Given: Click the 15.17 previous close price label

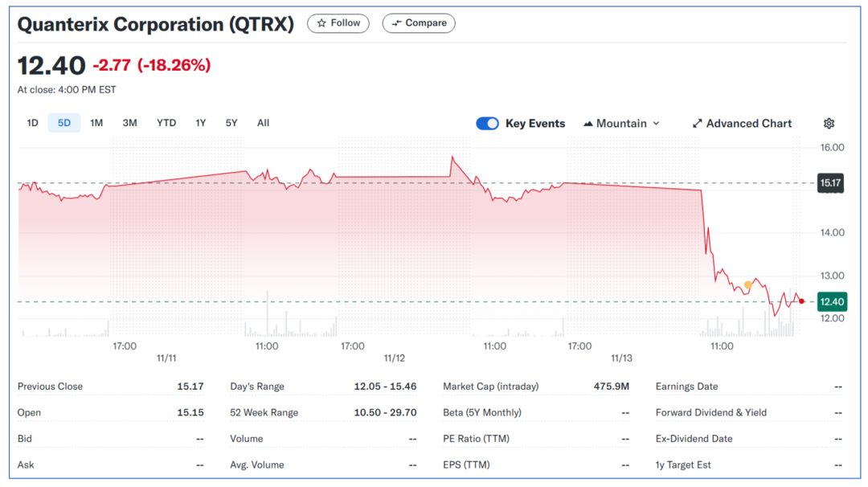Looking at the screenshot, I should tap(830, 183).
